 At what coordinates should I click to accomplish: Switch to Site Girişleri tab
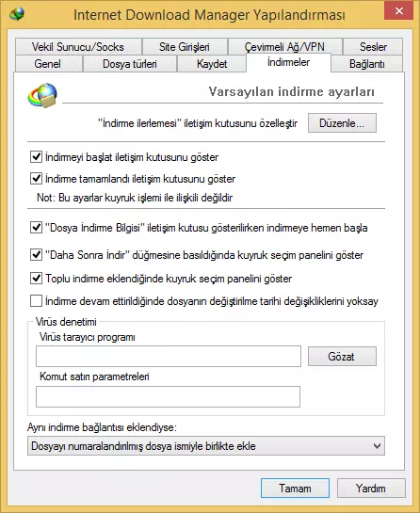[185, 47]
